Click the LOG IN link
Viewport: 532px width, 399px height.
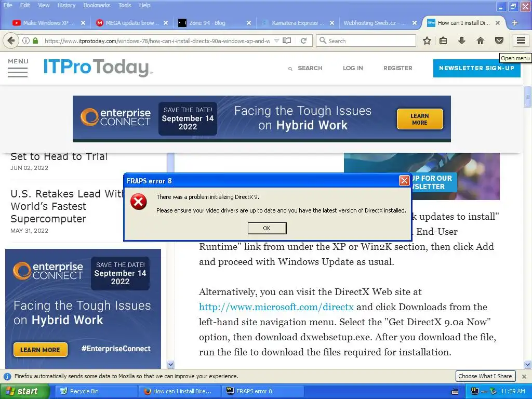[x=353, y=68]
